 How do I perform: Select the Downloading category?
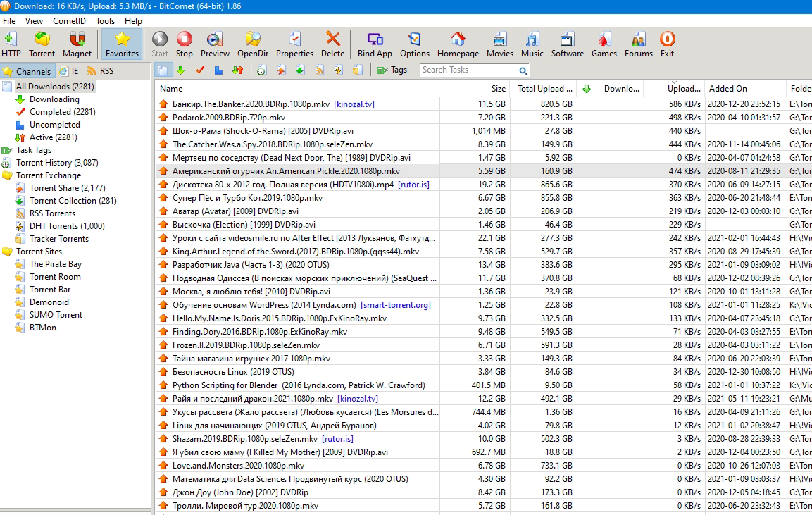pyautogui.click(x=54, y=99)
